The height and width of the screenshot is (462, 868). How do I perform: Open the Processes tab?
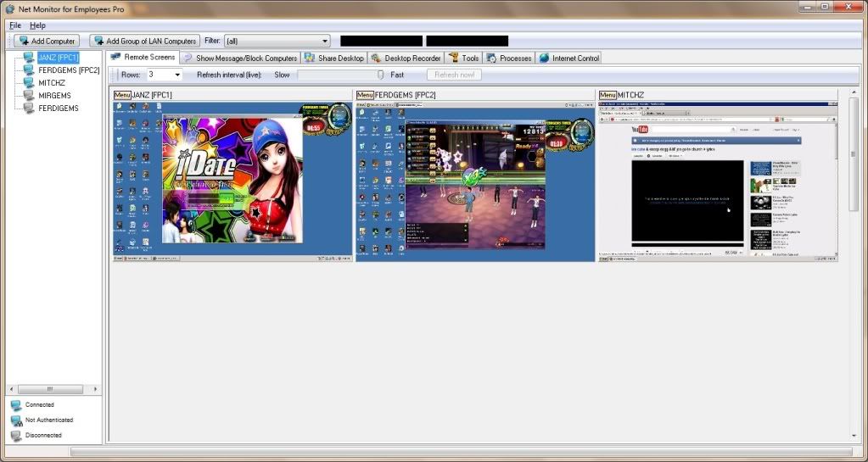click(x=509, y=58)
